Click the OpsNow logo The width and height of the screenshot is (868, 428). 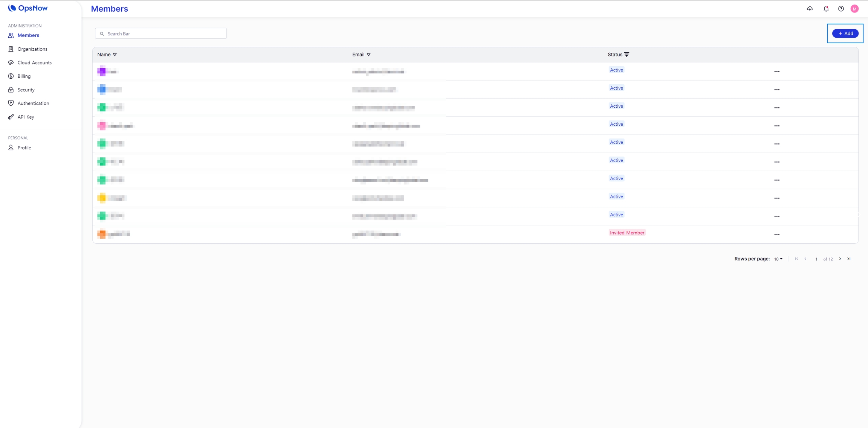(x=28, y=8)
